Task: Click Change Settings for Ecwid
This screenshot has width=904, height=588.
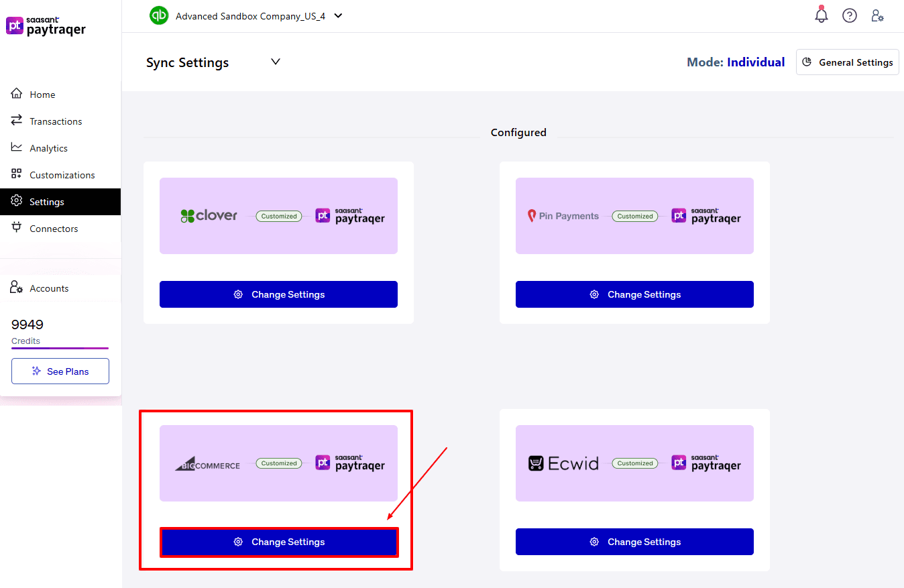Action: pyautogui.click(x=634, y=542)
